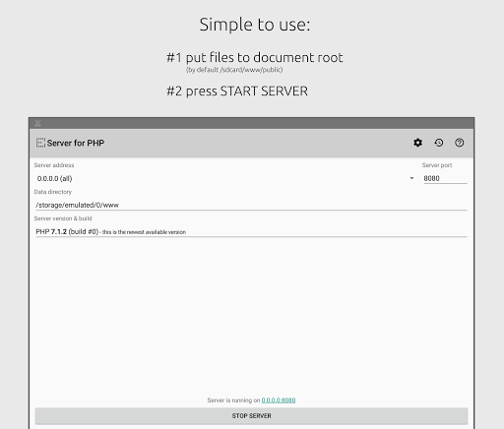Image resolution: width=504 pixels, height=429 pixels.
Task: Click the STOP SERVER button
Action: click(x=251, y=416)
